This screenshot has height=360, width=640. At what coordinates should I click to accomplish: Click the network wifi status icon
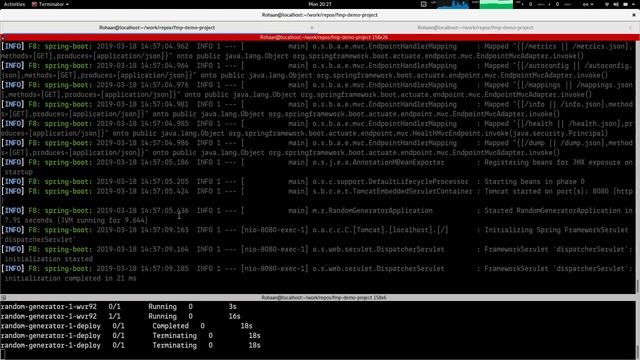[x=607, y=4]
